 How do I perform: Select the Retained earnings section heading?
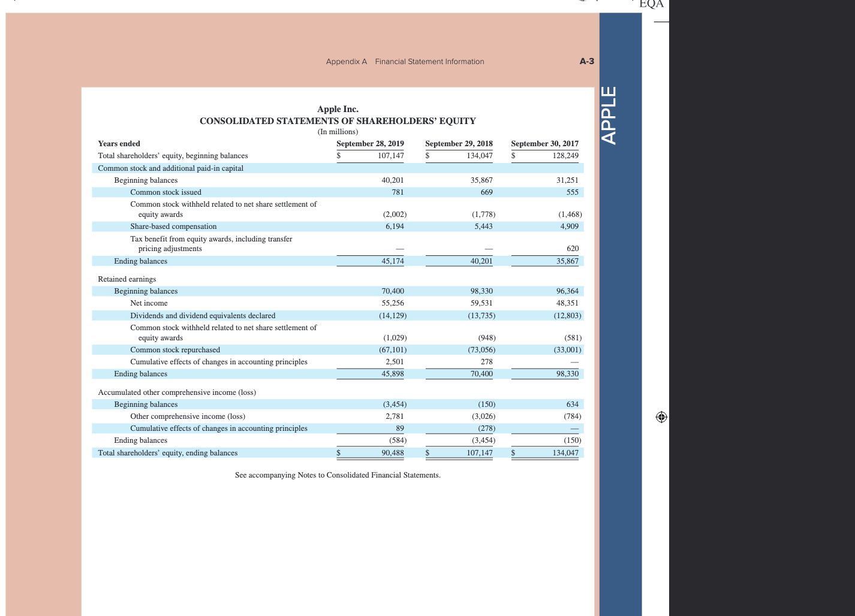pyautogui.click(x=126, y=279)
